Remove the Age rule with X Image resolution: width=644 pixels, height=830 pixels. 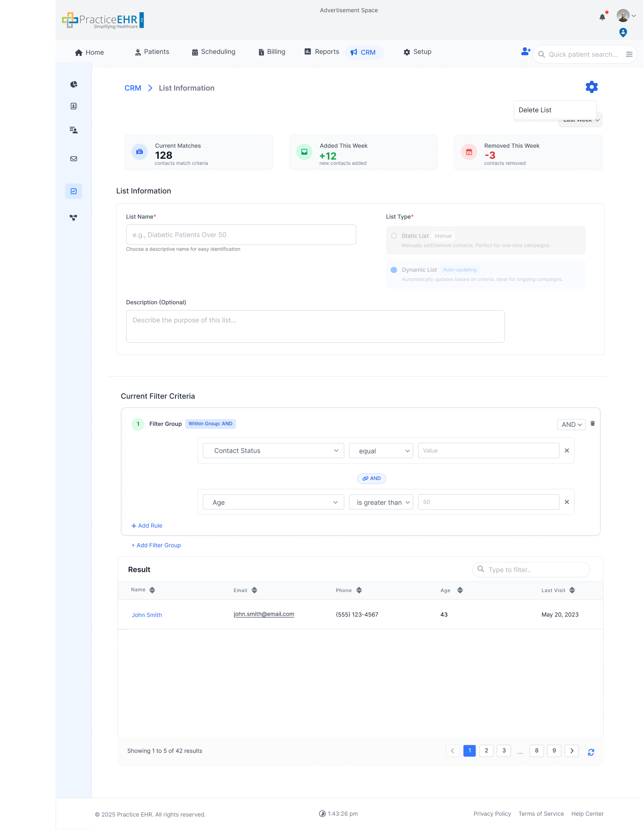(566, 502)
